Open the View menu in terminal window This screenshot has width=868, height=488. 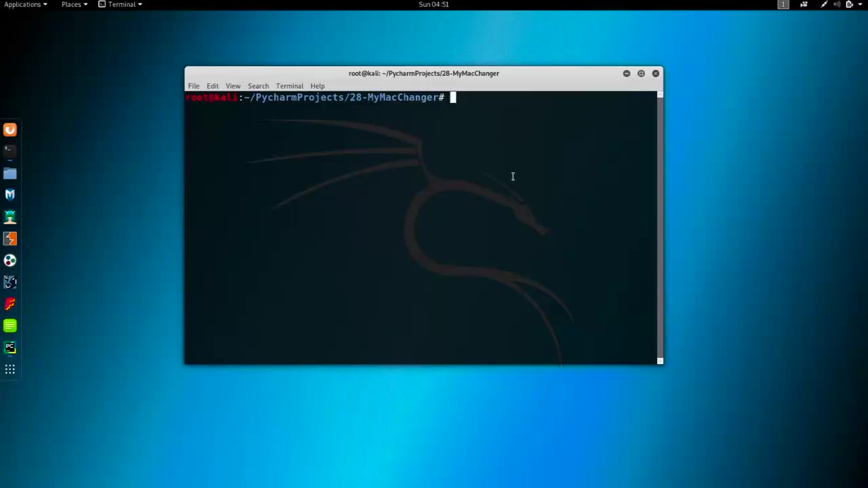click(233, 86)
